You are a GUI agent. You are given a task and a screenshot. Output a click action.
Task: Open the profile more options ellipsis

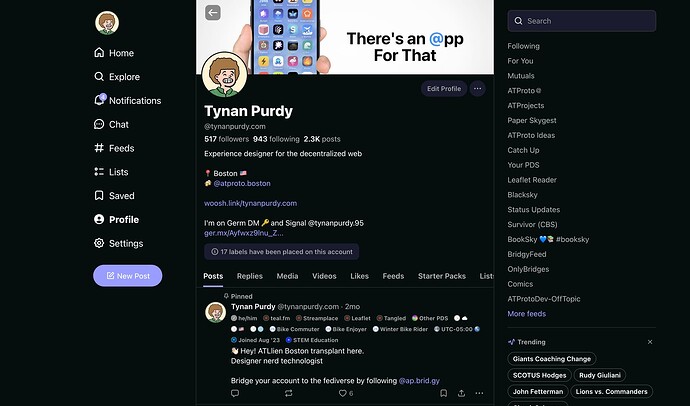tap(477, 89)
